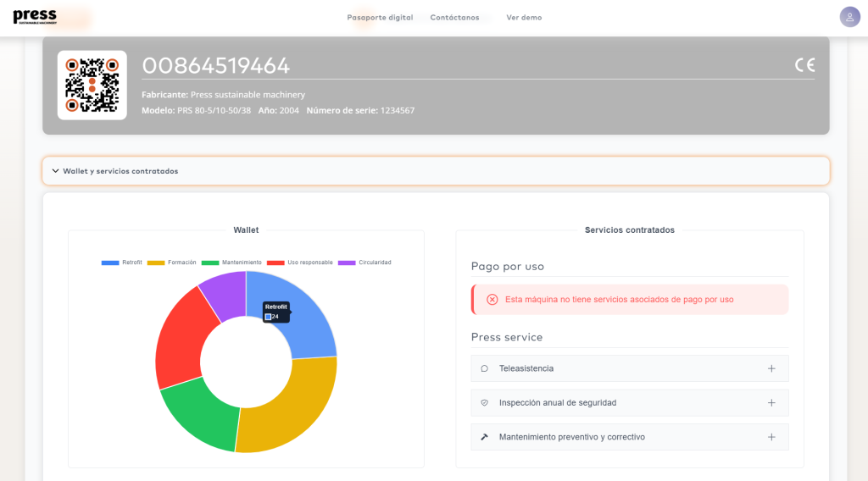
Task: Toggle Circularidad legend swatch
Action: pos(347,263)
